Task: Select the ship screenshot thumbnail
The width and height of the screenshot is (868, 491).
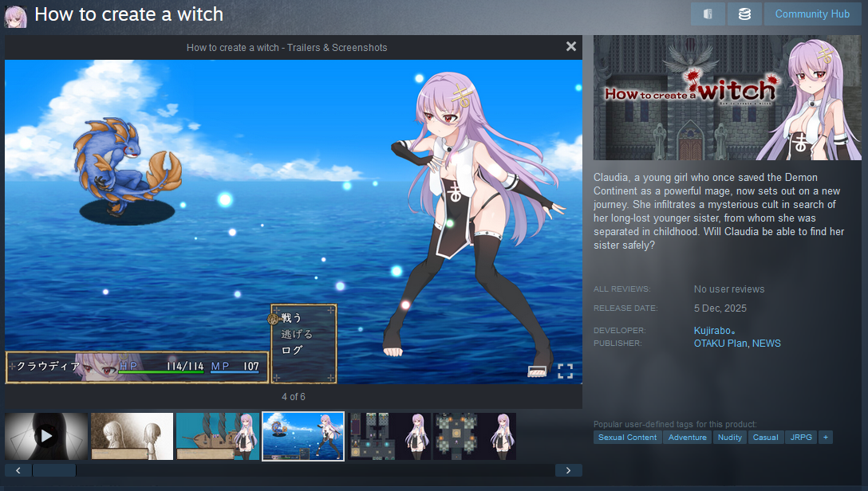Action: tap(218, 436)
